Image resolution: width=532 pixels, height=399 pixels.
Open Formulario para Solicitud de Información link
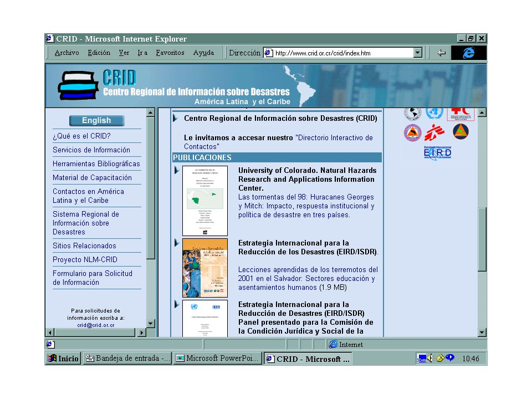pos(93,278)
